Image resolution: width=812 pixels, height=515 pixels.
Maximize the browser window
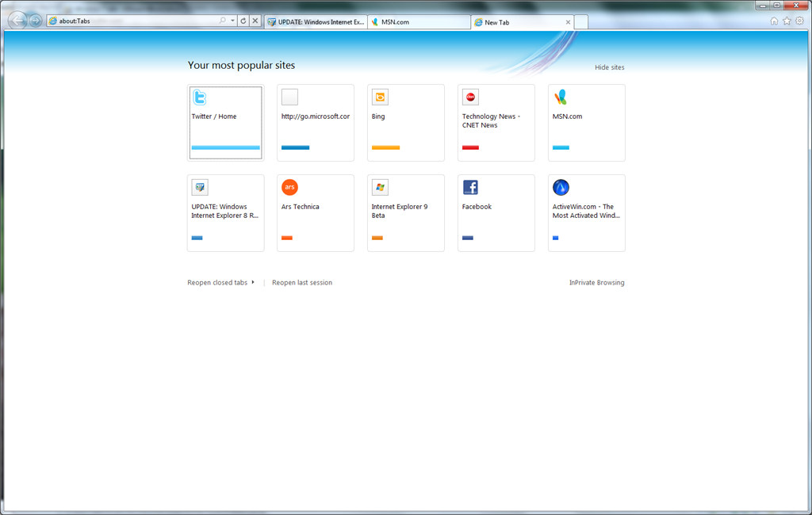[x=777, y=6]
